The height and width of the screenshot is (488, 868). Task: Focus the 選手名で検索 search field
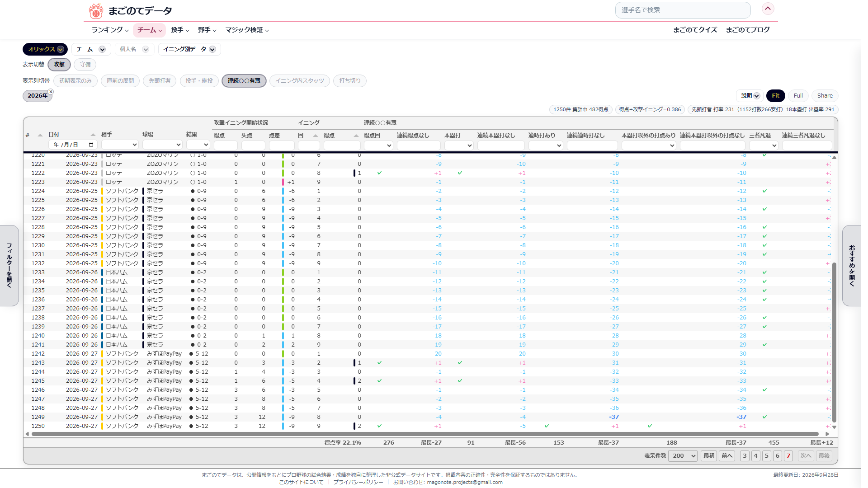683,10
